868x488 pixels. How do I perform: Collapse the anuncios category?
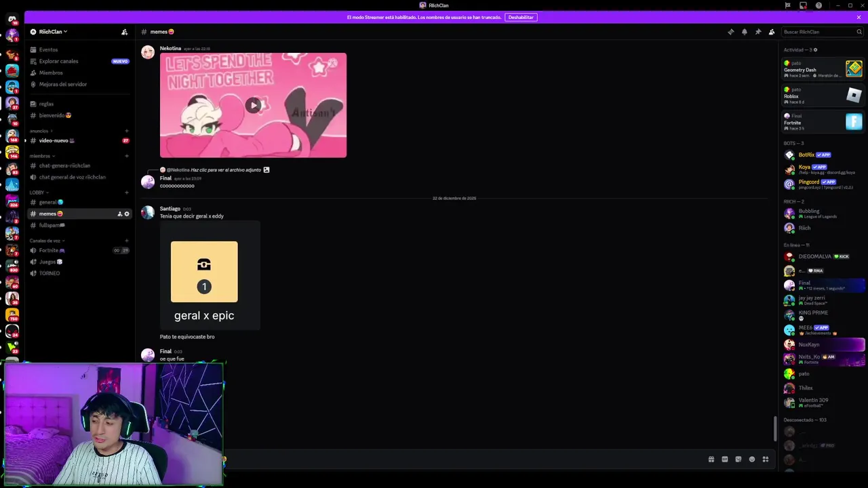pyautogui.click(x=41, y=131)
